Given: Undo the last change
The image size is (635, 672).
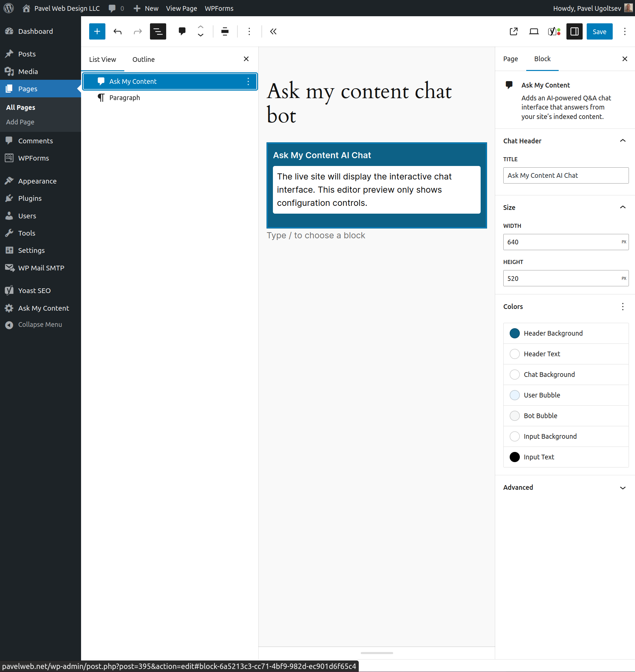Looking at the screenshot, I should tap(118, 31).
